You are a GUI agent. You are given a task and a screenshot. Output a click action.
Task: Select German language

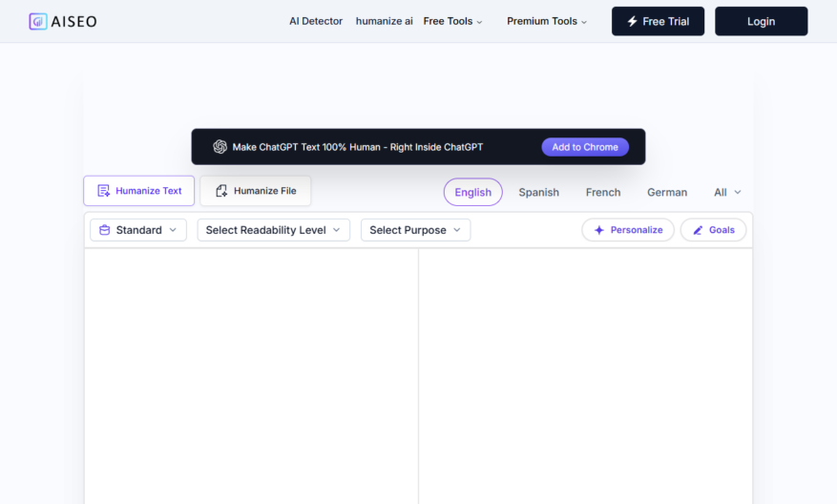(667, 192)
